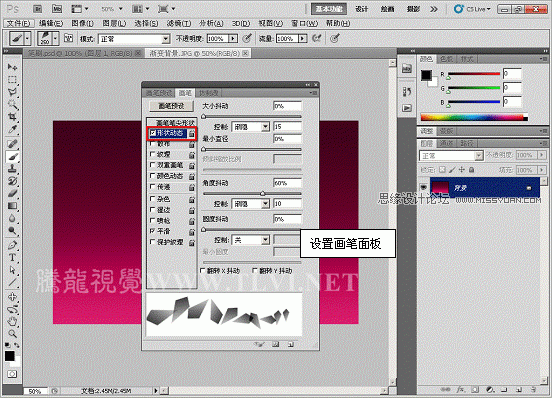
Task: Open the brush preset picker dropdown arrow
Action: pyautogui.click(x=56, y=38)
